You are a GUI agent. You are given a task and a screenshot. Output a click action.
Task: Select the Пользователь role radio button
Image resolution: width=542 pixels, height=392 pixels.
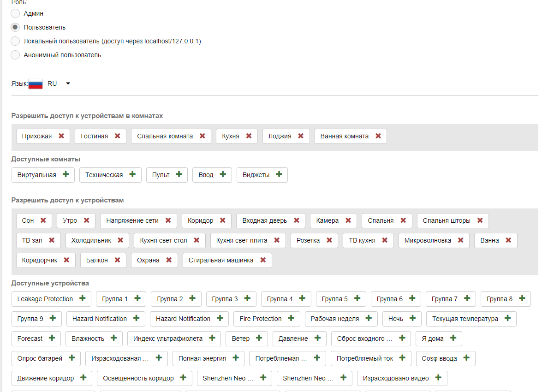(15, 27)
